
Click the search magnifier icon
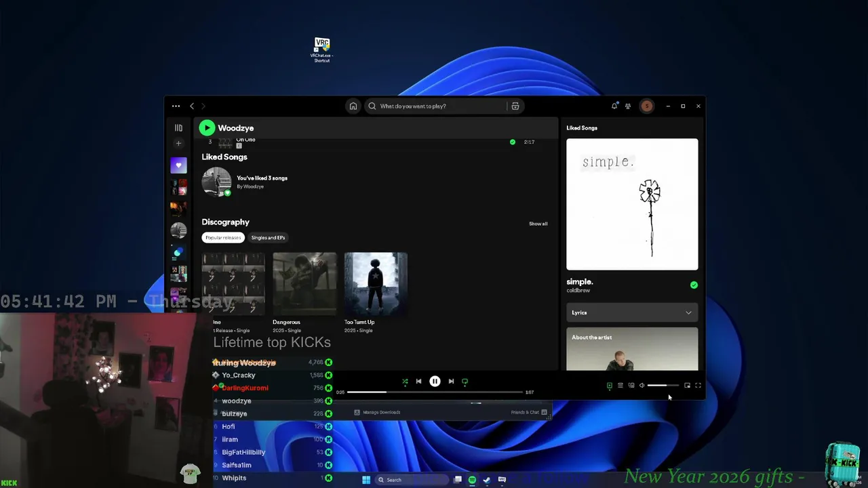372,106
